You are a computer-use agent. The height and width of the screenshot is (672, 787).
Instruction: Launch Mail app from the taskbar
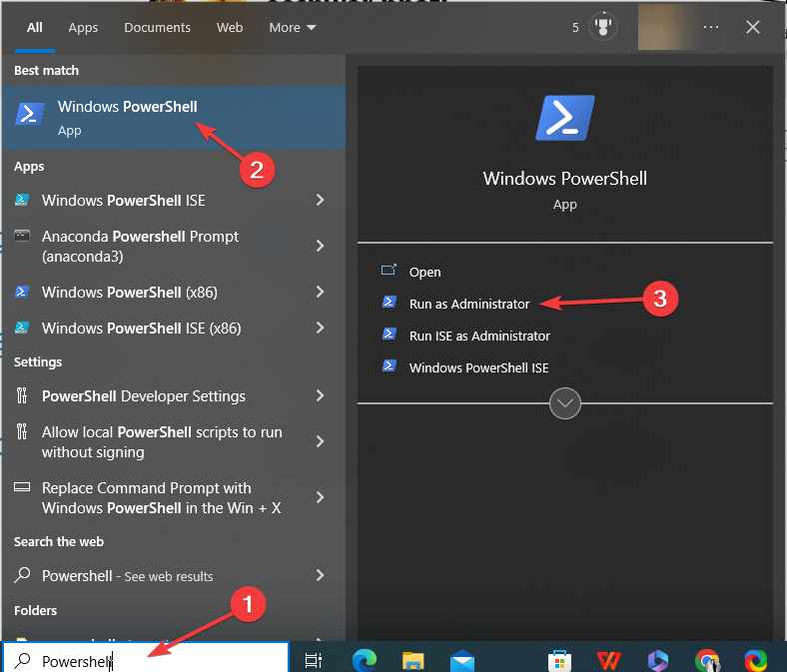pyautogui.click(x=461, y=660)
